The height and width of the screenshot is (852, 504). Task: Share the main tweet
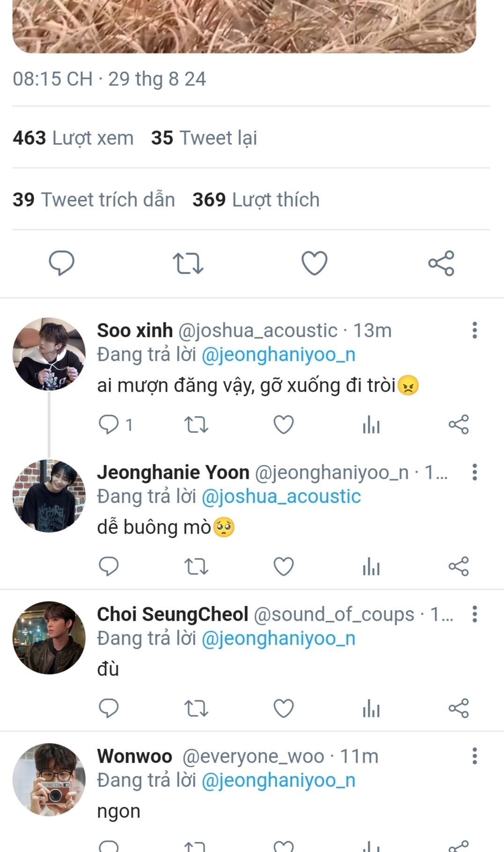click(x=441, y=263)
